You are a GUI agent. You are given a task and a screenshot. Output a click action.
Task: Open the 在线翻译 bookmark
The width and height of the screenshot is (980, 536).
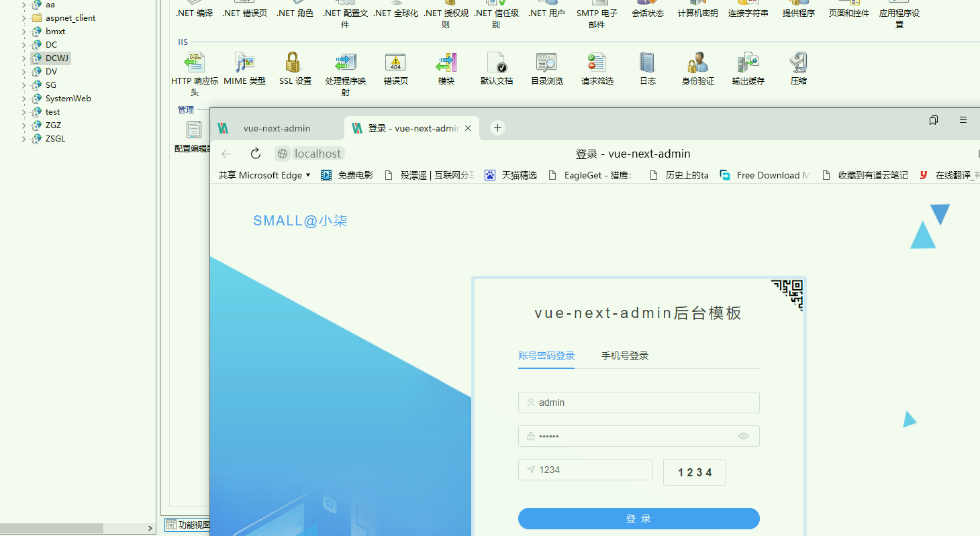(x=949, y=175)
